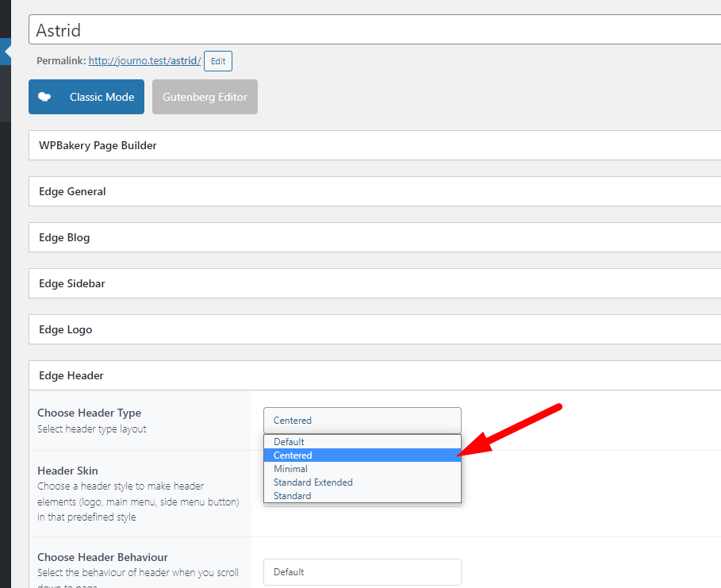Switch to Gutenberg Editor
721x588 pixels.
point(205,97)
